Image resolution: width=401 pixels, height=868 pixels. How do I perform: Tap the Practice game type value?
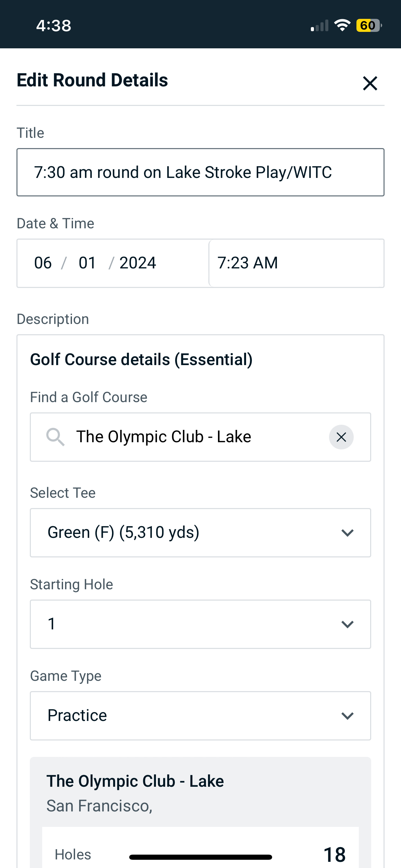(x=77, y=716)
